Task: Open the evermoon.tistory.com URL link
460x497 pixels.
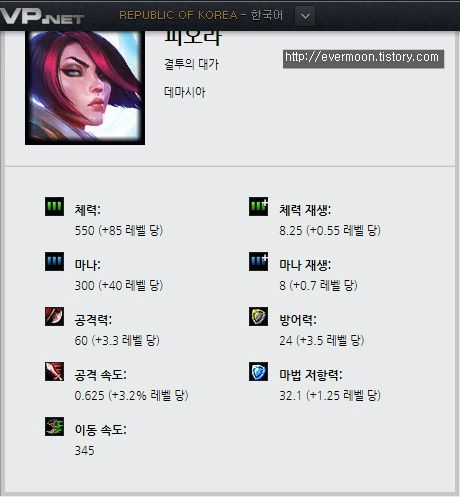Action: coord(363,59)
